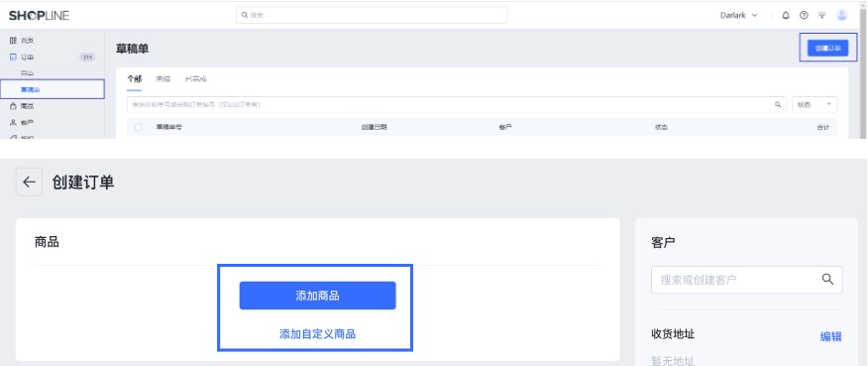Click 编辑 next to 收货地址
This screenshot has width=868, height=366.
(831, 336)
